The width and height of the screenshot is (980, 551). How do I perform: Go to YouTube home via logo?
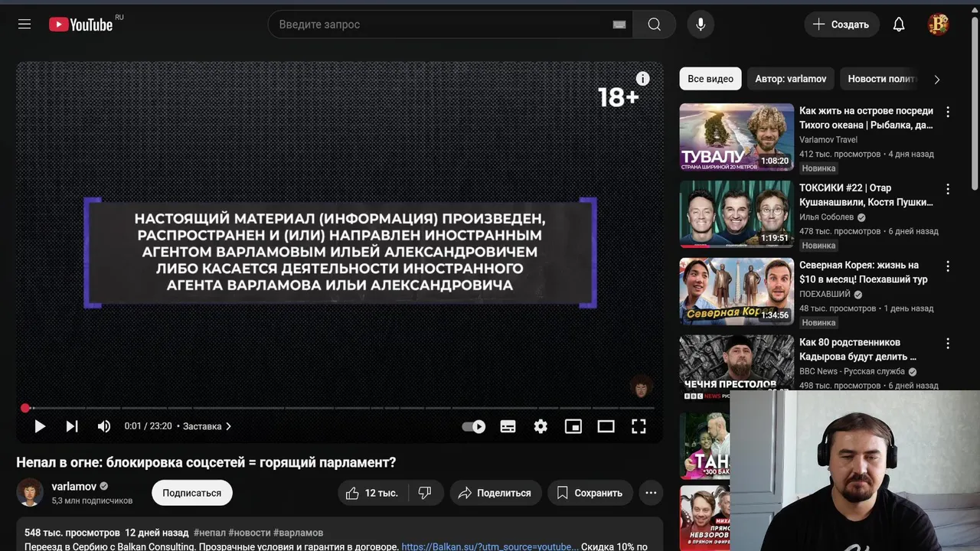coord(81,24)
